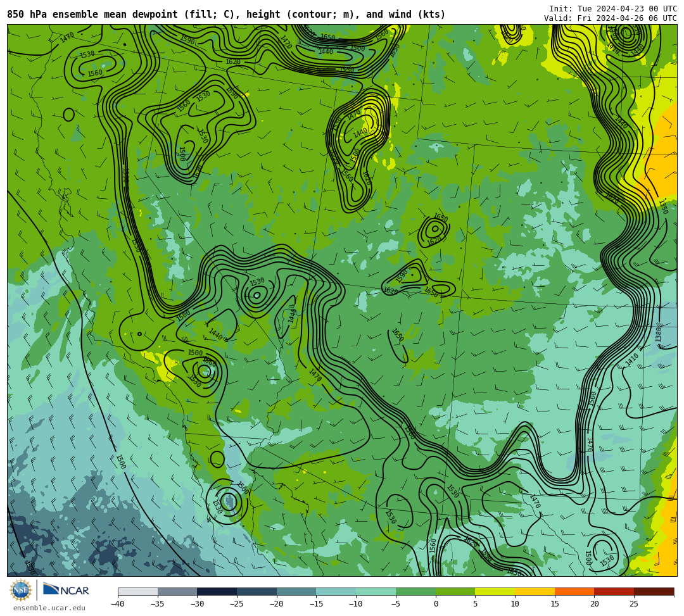
Task: Click the NSF logo
Action: pos(21,590)
